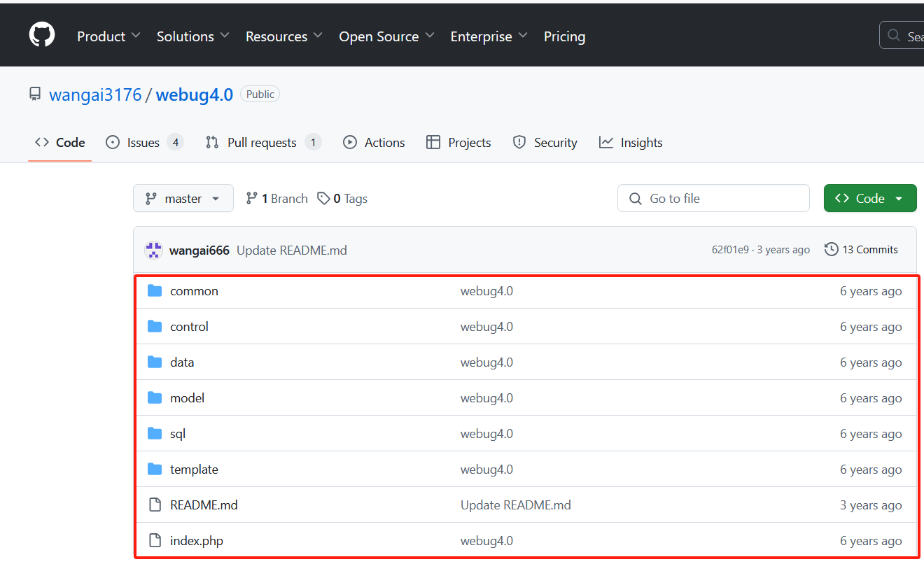Open the data folder name

coord(182,362)
